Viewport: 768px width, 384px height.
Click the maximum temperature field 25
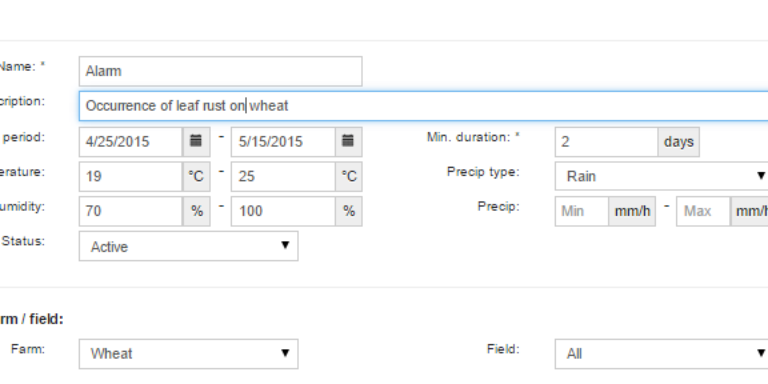pyautogui.click(x=283, y=177)
